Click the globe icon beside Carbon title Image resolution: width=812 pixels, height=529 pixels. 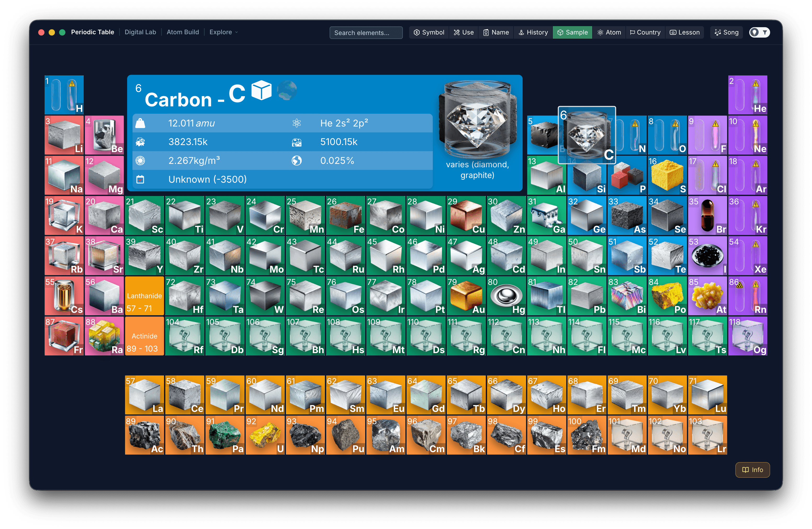(287, 90)
